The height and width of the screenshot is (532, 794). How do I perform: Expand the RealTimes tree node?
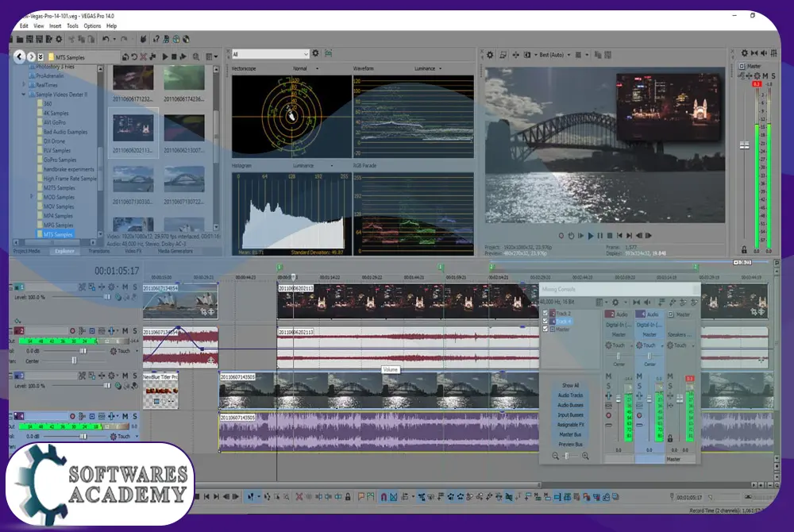click(23, 85)
